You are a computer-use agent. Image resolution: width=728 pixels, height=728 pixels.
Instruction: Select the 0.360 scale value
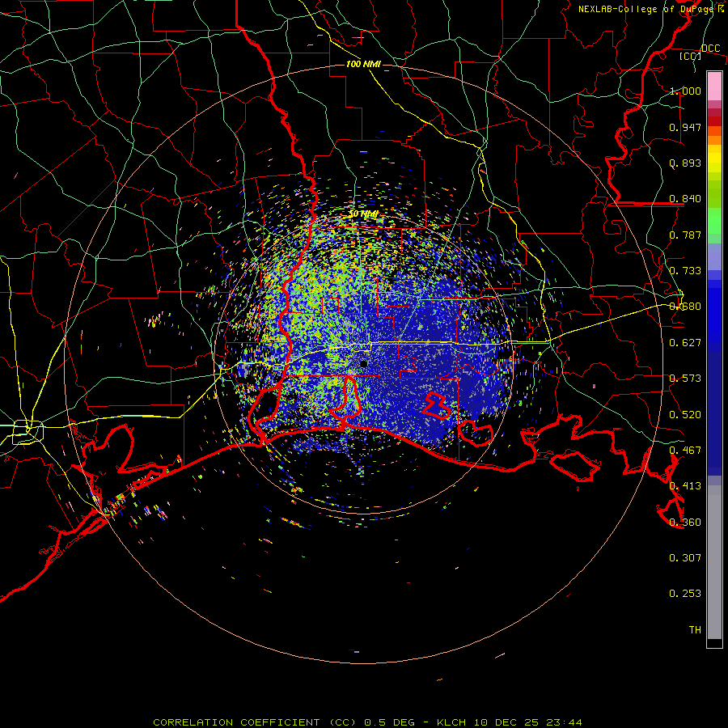(x=685, y=523)
